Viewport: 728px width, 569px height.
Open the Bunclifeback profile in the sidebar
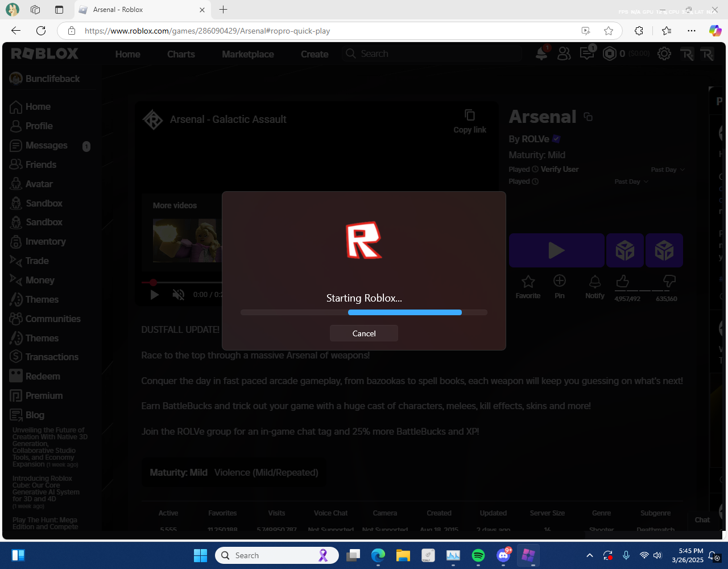pyautogui.click(x=45, y=79)
